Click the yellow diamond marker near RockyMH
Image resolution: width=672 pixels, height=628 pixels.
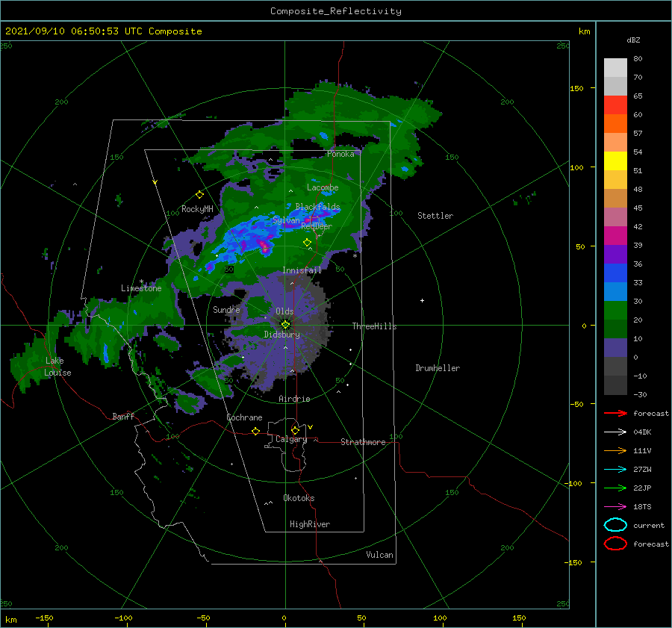pyautogui.click(x=199, y=195)
